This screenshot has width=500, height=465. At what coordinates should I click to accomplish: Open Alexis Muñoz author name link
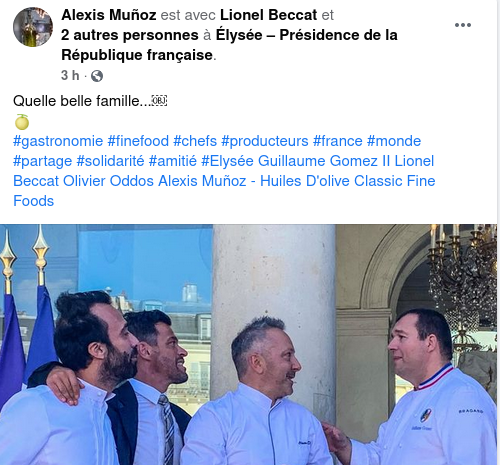[x=109, y=15]
